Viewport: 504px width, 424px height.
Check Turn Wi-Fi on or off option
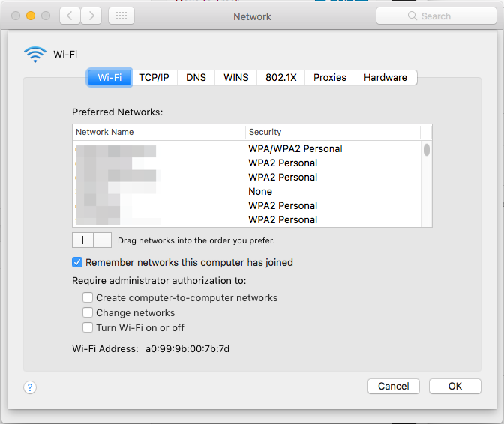(x=88, y=327)
